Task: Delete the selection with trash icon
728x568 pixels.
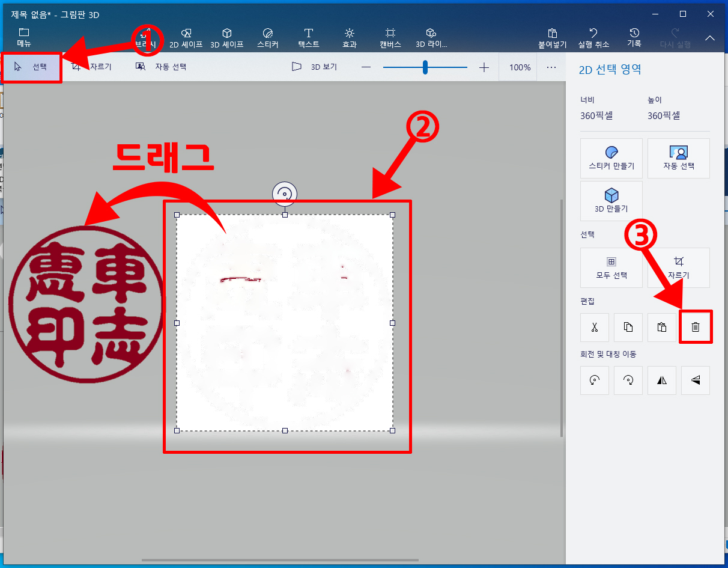Action: tap(696, 327)
